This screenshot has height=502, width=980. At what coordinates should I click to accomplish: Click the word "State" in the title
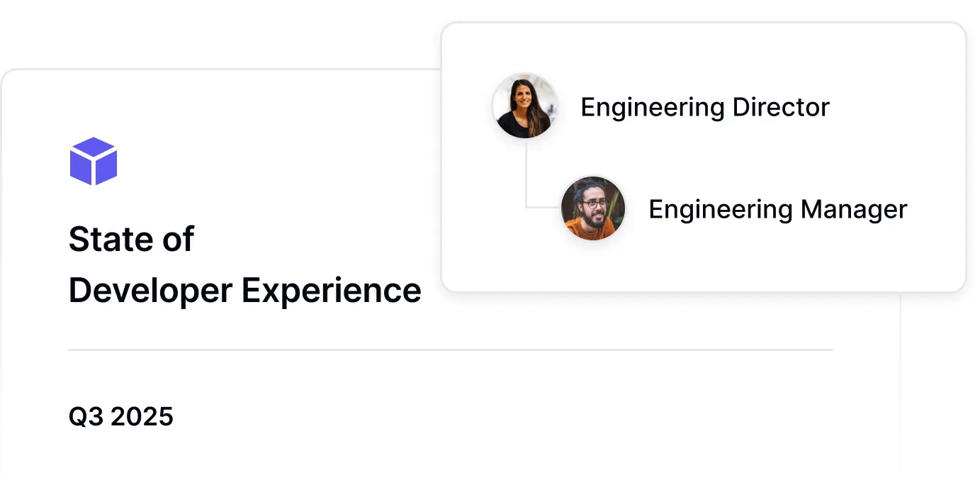pyautogui.click(x=108, y=239)
